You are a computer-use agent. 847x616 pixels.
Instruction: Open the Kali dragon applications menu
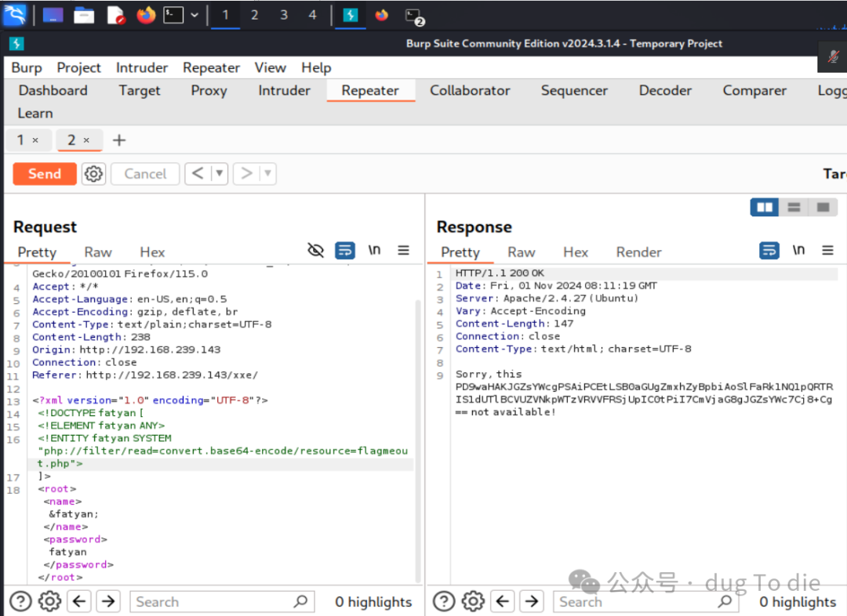(x=15, y=15)
